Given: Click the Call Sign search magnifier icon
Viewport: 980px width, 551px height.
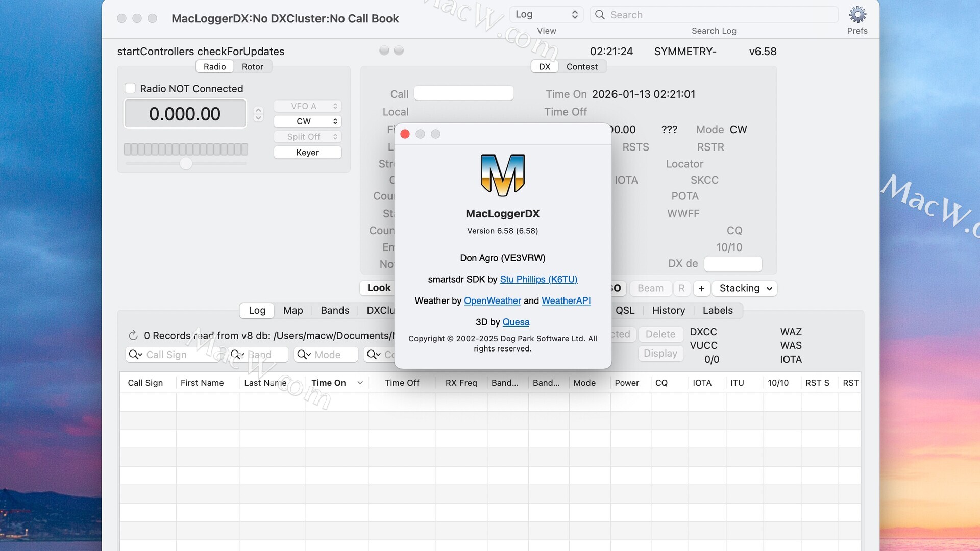Looking at the screenshot, I should click(135, 355).
